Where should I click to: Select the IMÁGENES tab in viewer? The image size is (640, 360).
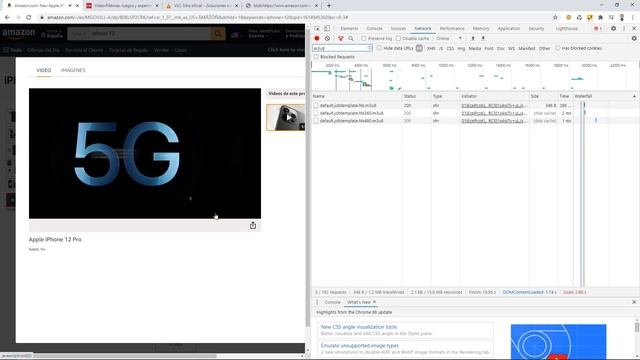[73, 70]
